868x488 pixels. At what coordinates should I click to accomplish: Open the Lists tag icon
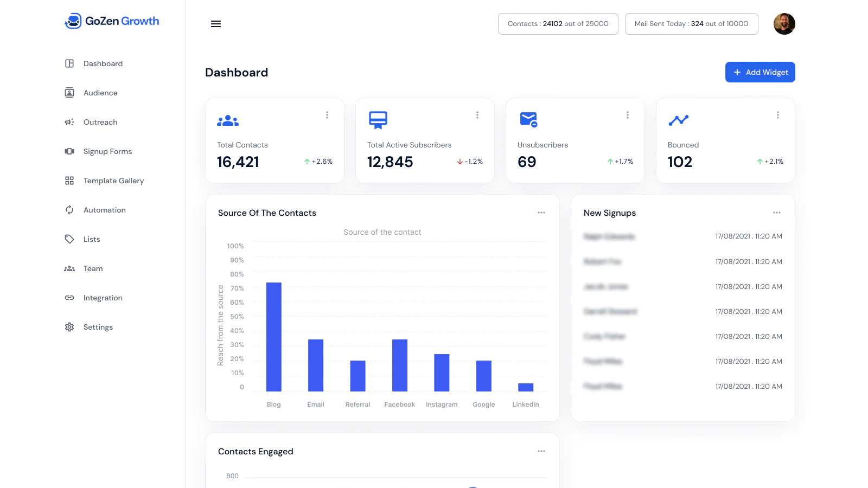(x=69, y=239)
